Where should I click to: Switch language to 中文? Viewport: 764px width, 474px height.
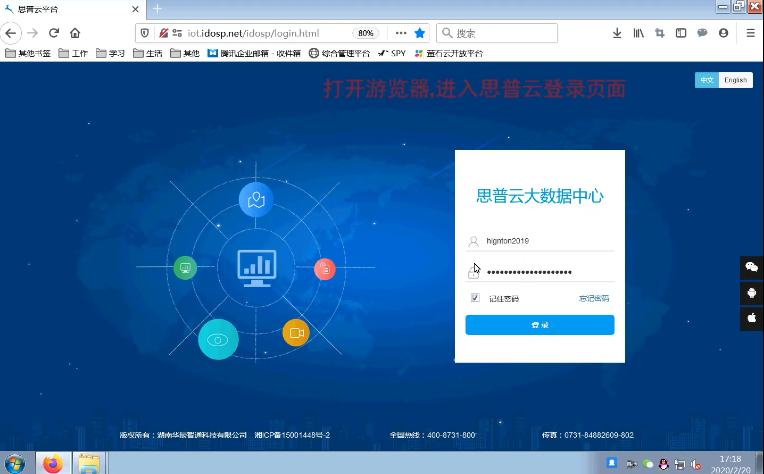[706, 80]
